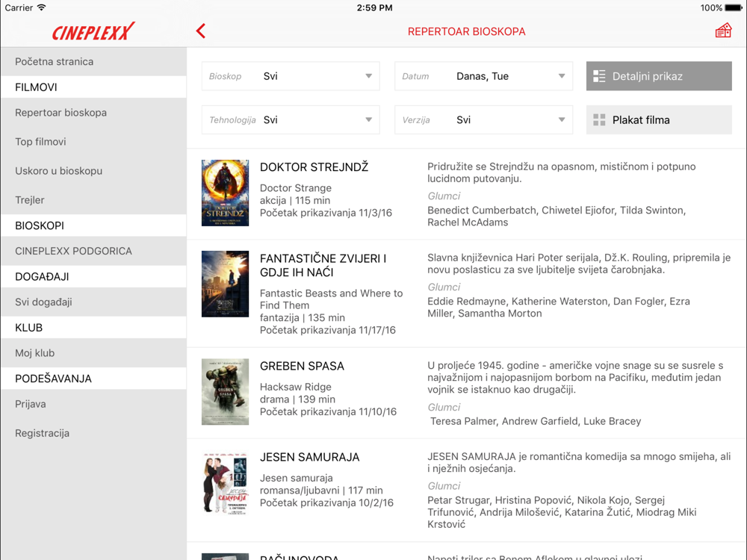Open Uskoro u bioskopu
Image resolution: width=747 pixels, height=560 pixels.
coord(93,171)
